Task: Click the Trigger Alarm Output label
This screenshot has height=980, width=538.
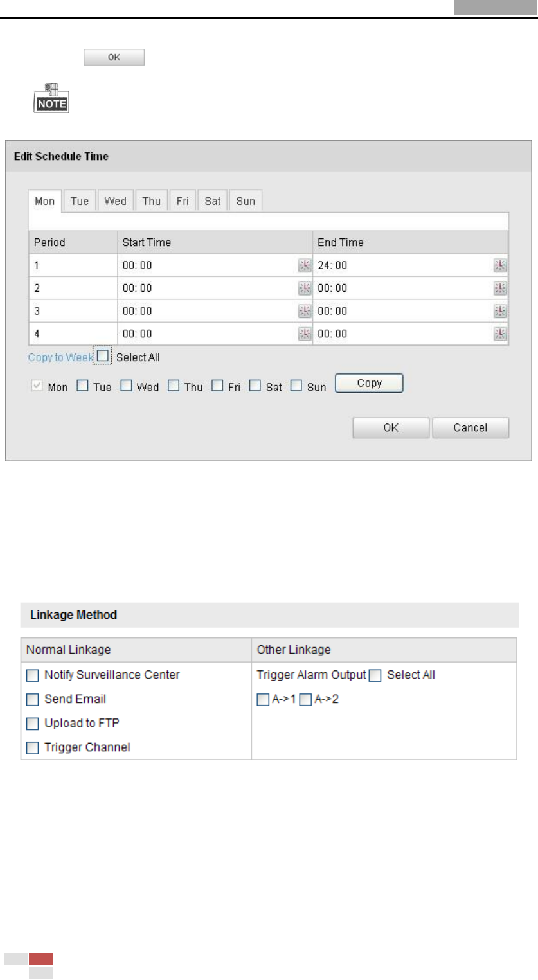Action: tap(311, 675)
